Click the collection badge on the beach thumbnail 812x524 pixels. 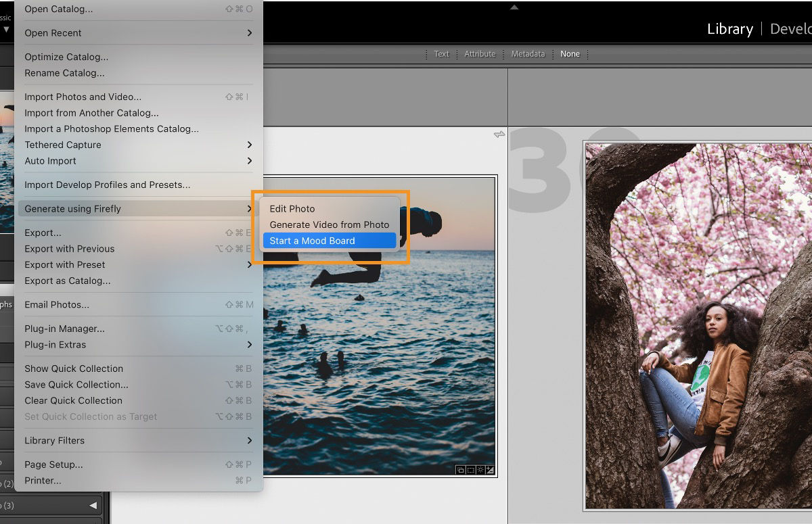click(460, 469)
